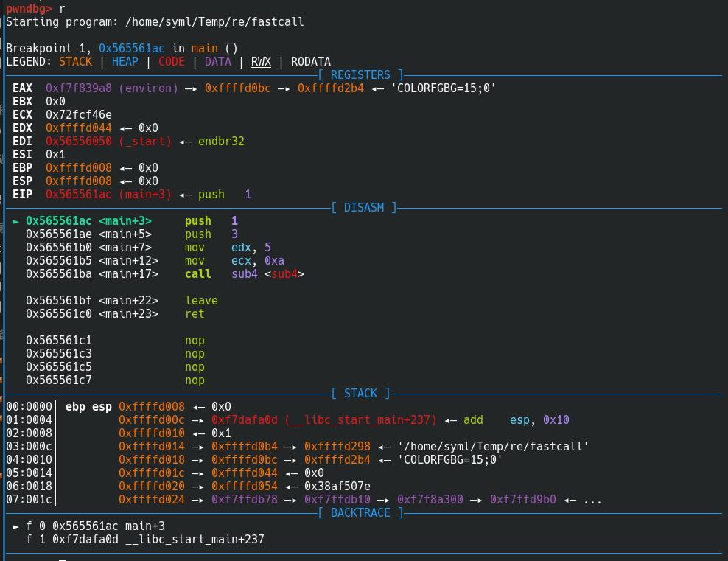Screen dimensions: 728x561
Task: Click the pwndbg prompt at the top
Action: coord(29,9)
